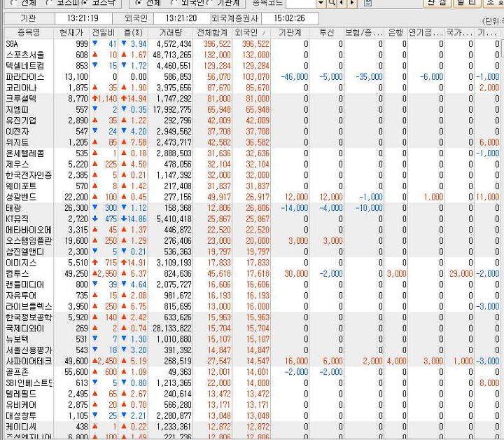The image size is (504, 440).
Task: Toggle sort on 외국인 column header
Action: pyautogui.click(x=251, y=32)
